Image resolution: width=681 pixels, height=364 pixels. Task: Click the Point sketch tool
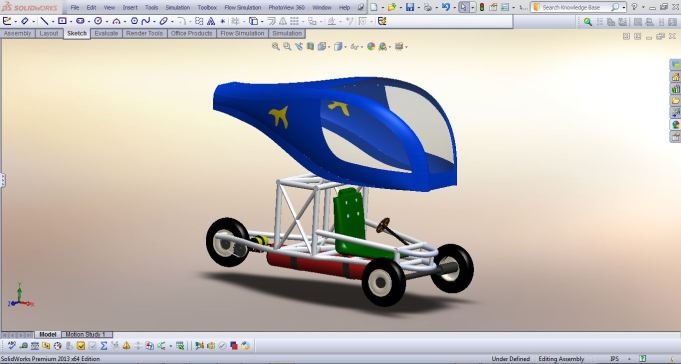[223, 21]
